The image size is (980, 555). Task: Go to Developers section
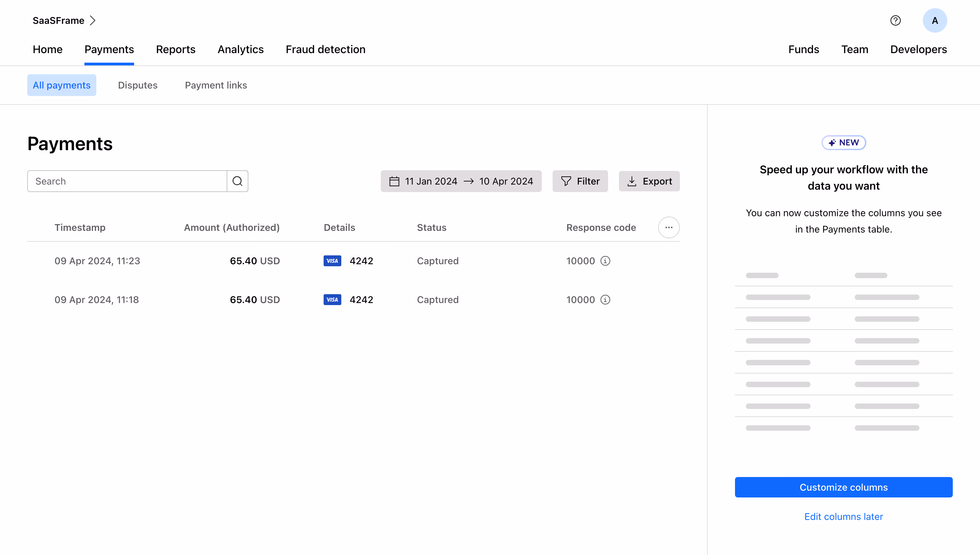pos(918,50)
